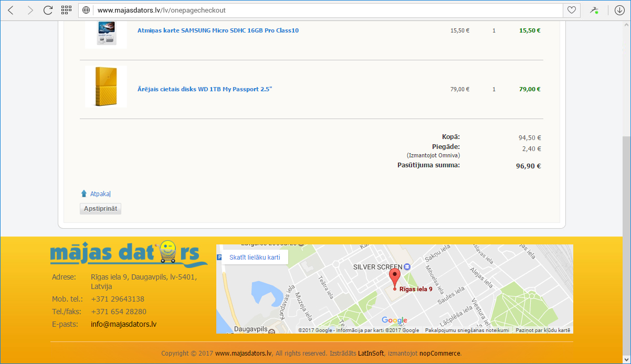Open the extension icon with the green dot
631x364 pixels.
tap(594, 10)
